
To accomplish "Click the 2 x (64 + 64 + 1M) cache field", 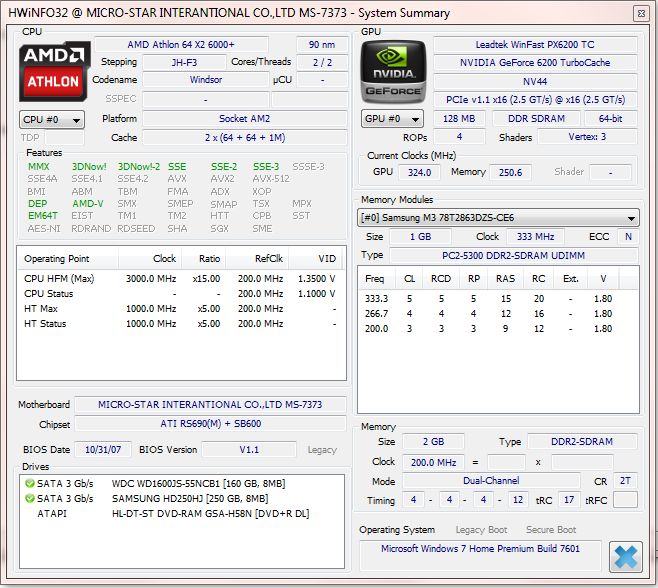I will point(245,138).
